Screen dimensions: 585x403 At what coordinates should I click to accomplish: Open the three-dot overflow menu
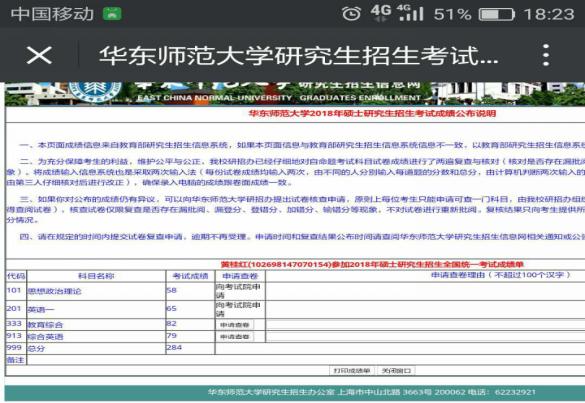coord(546,55)
